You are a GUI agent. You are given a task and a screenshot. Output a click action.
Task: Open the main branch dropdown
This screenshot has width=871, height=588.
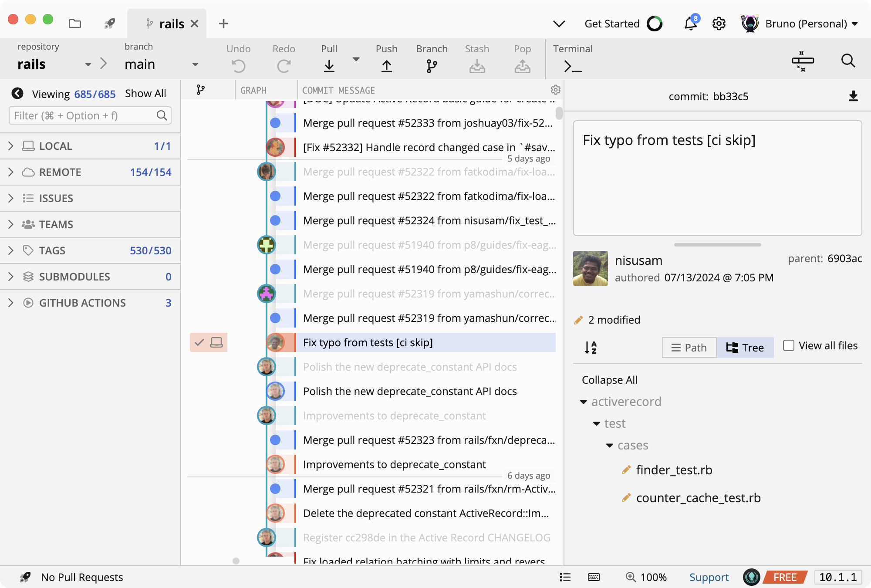point(195,64)
